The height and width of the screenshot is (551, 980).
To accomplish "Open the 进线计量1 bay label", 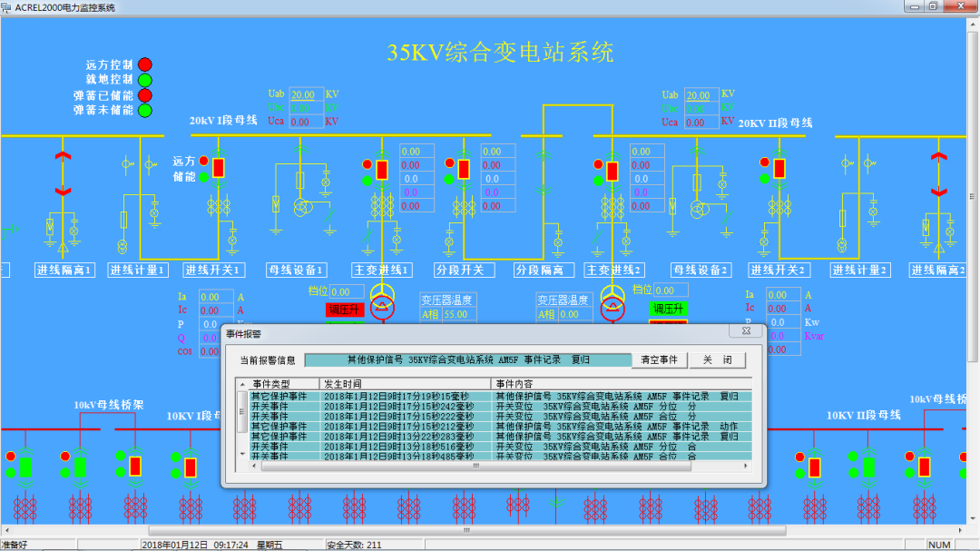I will [136, 270].
